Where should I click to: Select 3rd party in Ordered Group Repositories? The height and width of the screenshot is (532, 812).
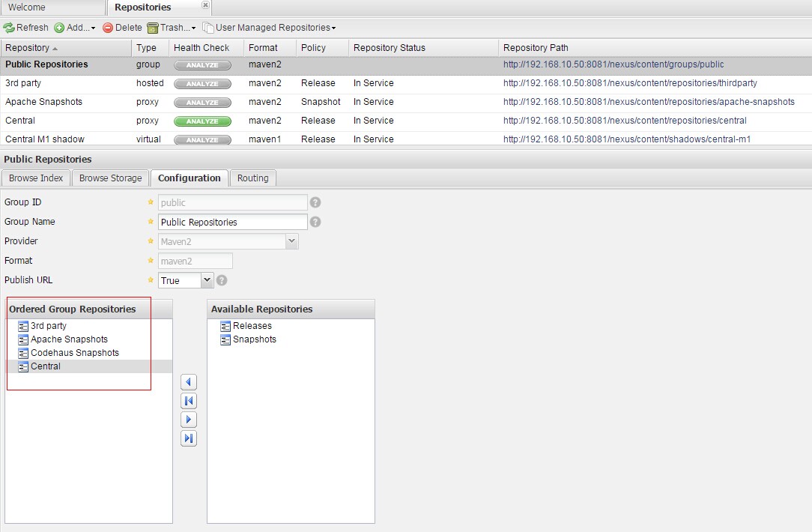[x=88, y=326]
